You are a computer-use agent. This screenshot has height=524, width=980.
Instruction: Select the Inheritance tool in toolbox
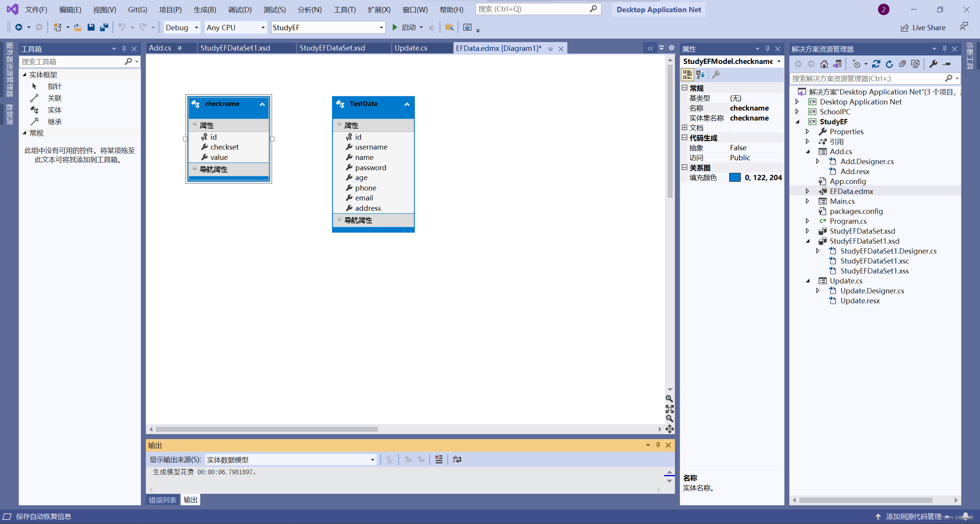(x=54, y=122)
